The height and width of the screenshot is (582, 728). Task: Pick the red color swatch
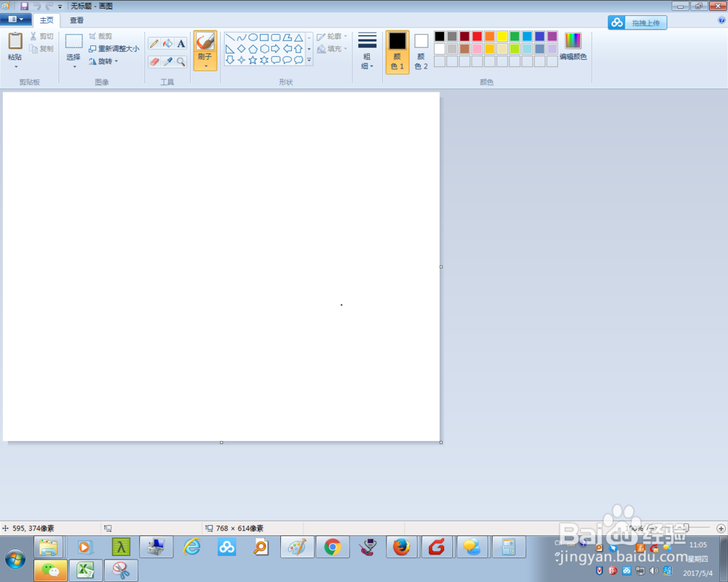pos(478,36)
